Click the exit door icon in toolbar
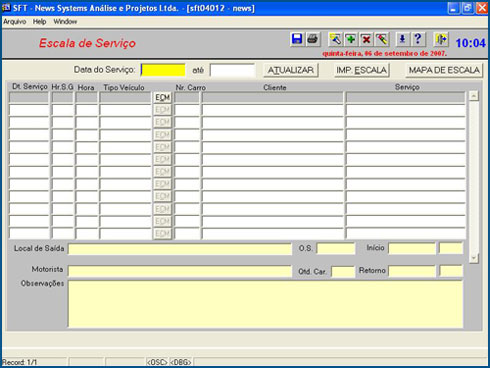The width and height of the screenshot is (490, 368). (441, 39)
